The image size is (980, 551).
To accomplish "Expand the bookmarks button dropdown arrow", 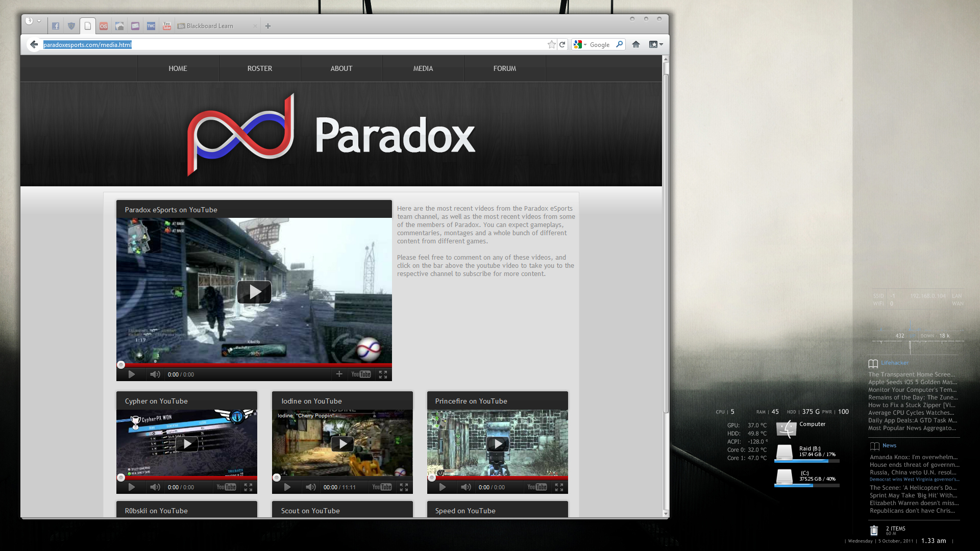I will pyautogui.click(x=661, y=44).
